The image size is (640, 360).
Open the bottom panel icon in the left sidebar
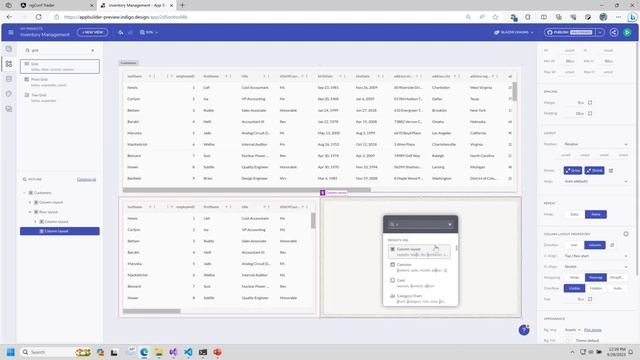point(9,109)
